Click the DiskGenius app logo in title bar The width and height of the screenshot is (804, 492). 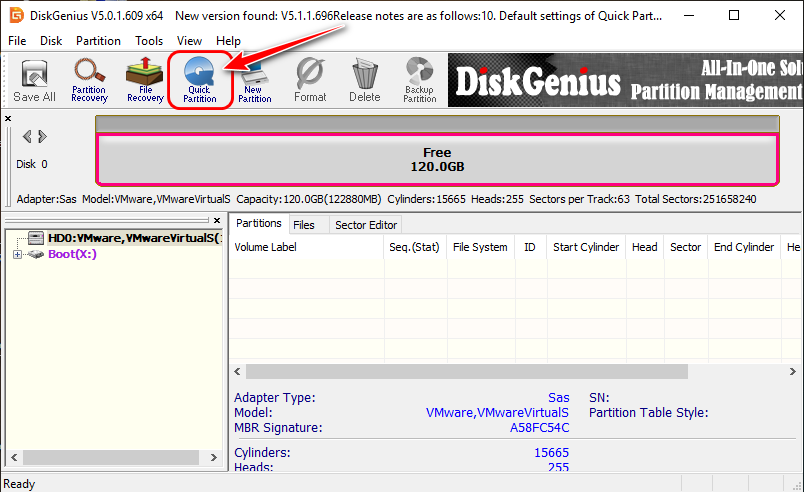16,15
